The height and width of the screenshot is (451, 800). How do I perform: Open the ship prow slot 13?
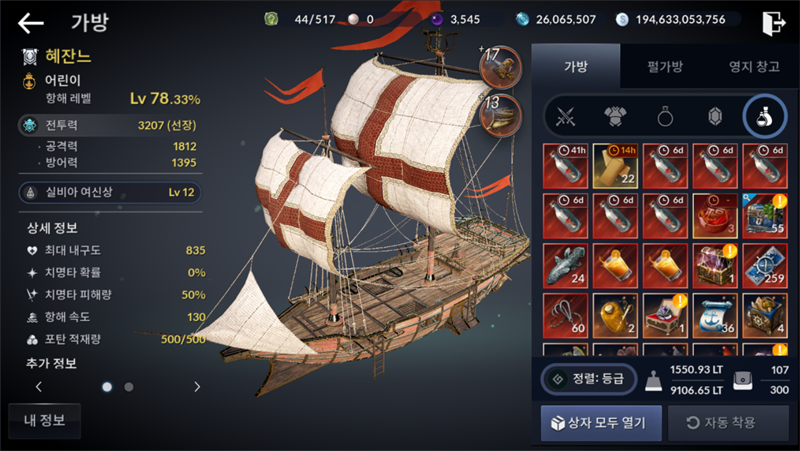[x=501, y=115]
